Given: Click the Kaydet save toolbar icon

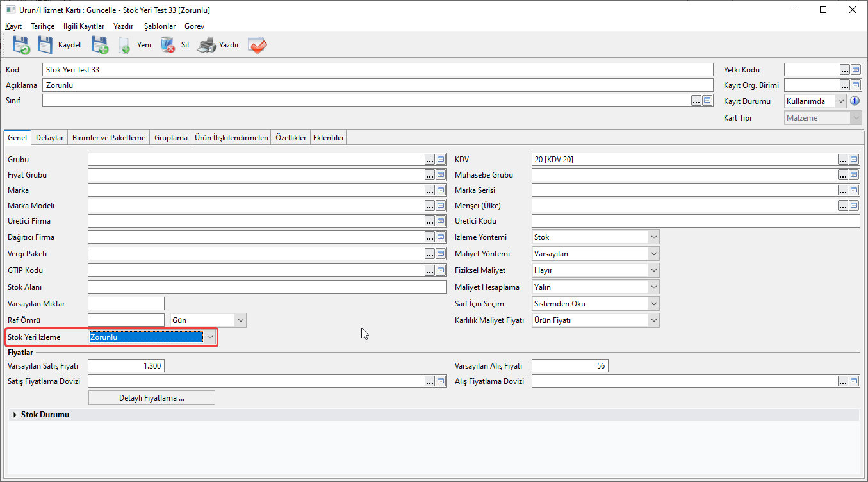Looking at the screenshot, I should click(46, 45).
